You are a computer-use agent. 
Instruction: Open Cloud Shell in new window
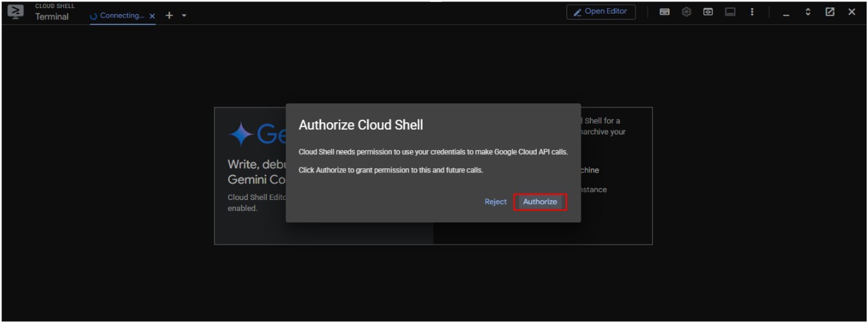coord(830,12)
